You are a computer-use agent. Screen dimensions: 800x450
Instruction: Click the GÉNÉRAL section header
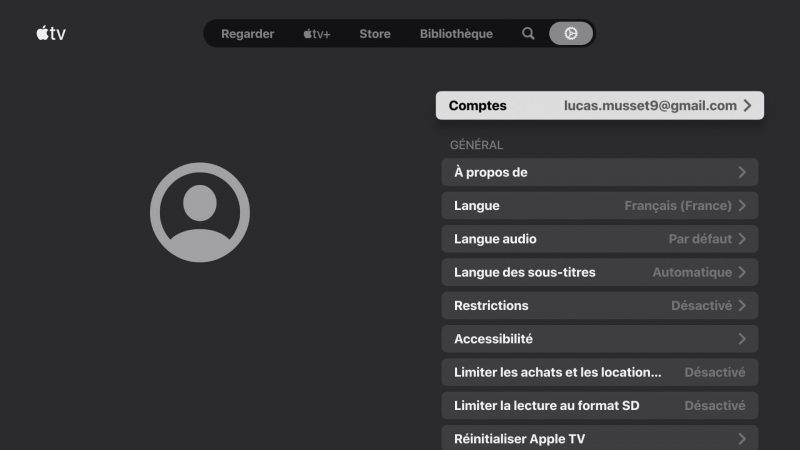point(476,145)
